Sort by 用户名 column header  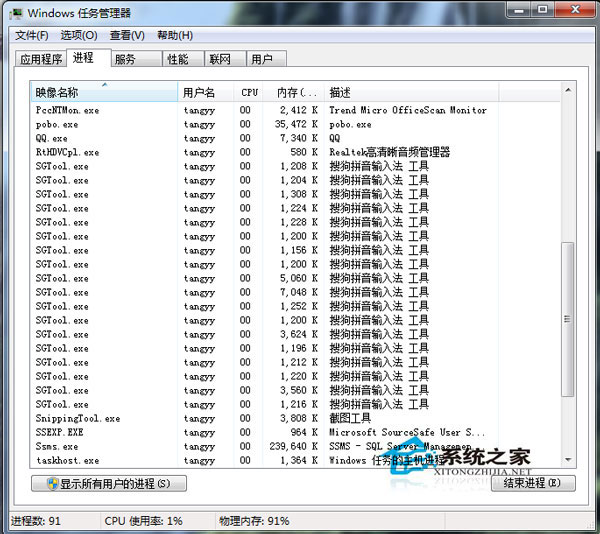pyautogui.click(x=206, y=92)
